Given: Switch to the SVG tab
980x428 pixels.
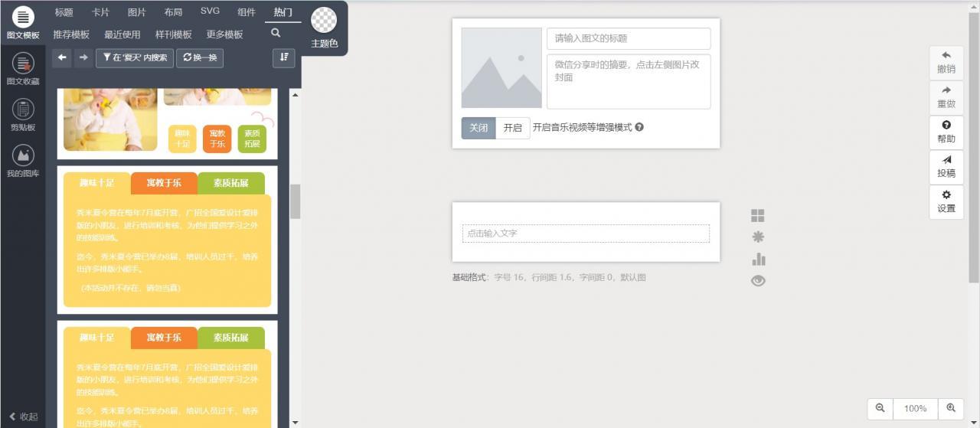Looking at the screenshot, I should pyautogui.click(x=210, y=11).
